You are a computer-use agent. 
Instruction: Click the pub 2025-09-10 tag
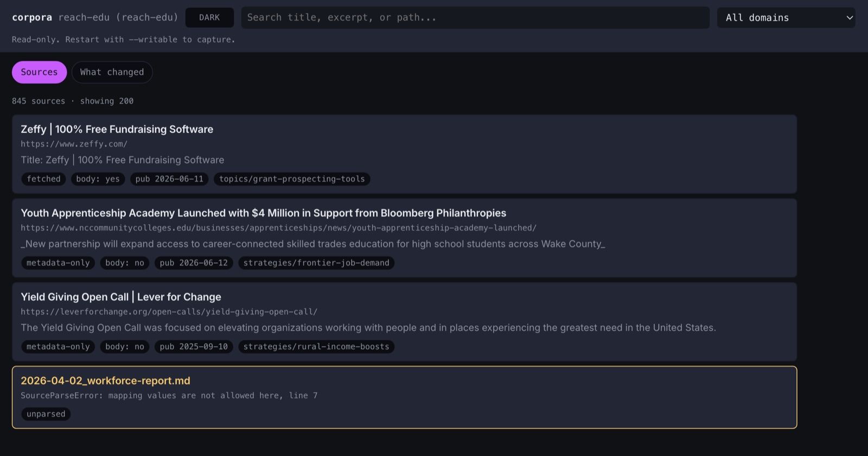coord(194,347)
